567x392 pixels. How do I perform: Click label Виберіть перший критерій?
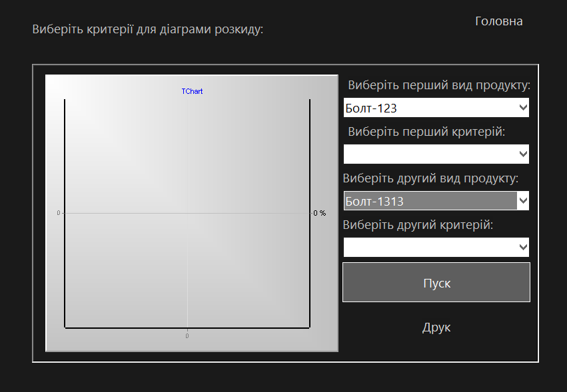[426, 132]
